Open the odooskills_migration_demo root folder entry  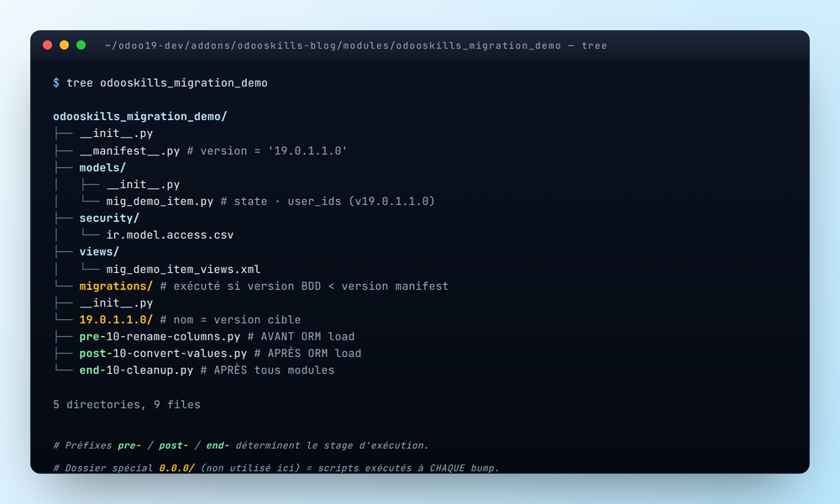139,116
